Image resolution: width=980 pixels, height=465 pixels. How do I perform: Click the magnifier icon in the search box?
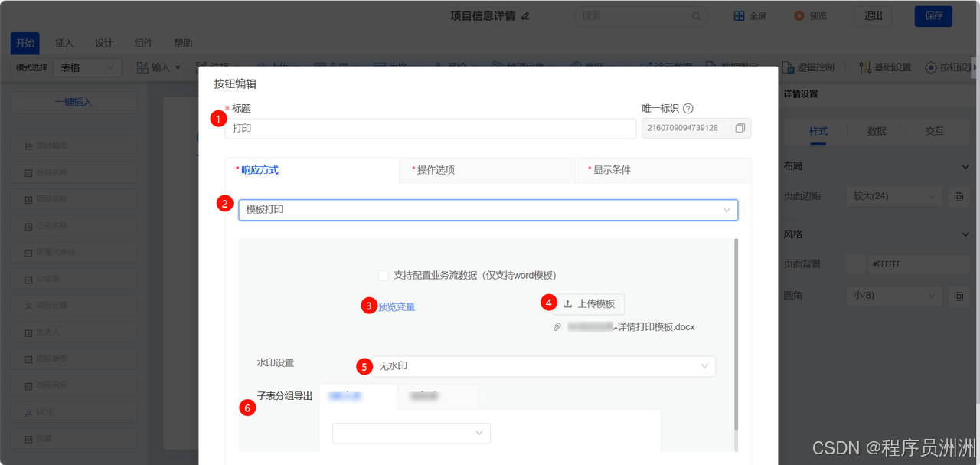pos(695,15)
